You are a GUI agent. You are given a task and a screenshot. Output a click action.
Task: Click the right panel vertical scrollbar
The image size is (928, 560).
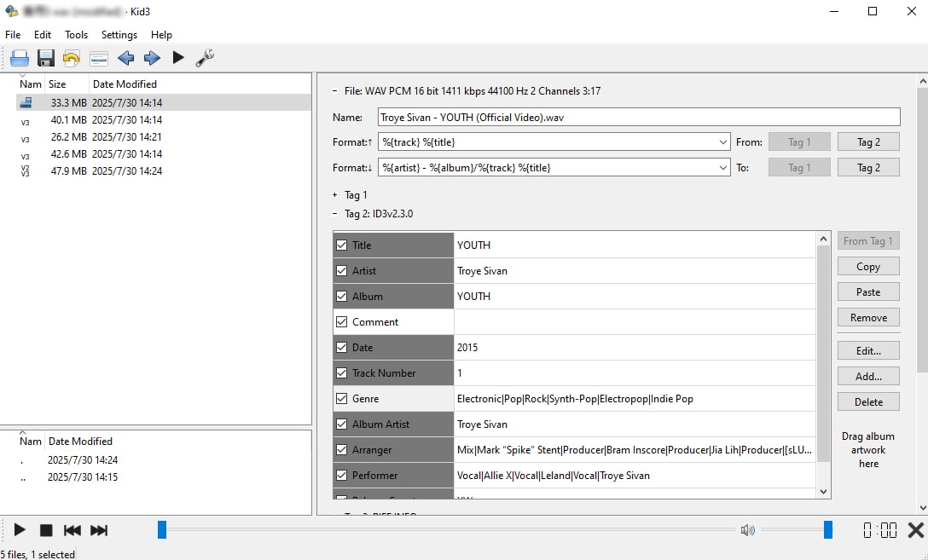[922, 231]
